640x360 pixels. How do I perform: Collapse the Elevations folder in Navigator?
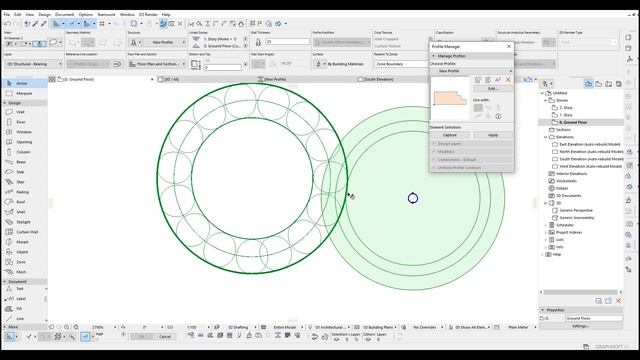point(546,137)
